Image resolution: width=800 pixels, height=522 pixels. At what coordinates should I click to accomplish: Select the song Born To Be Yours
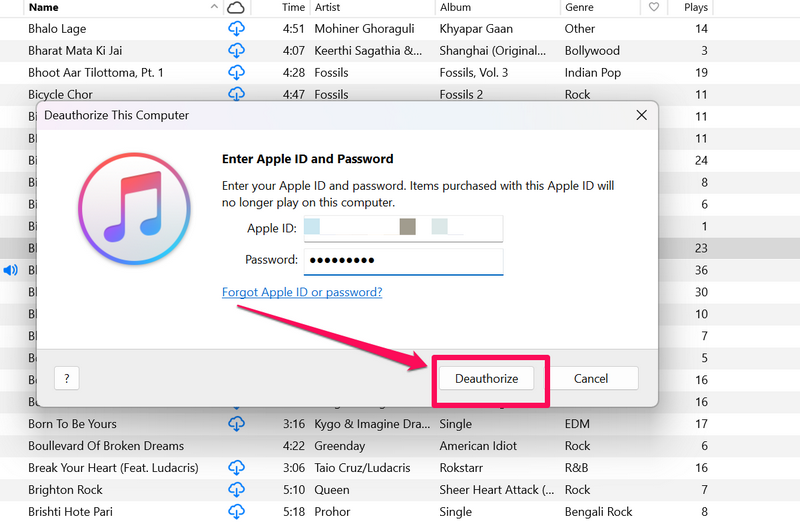pos(72,424)
